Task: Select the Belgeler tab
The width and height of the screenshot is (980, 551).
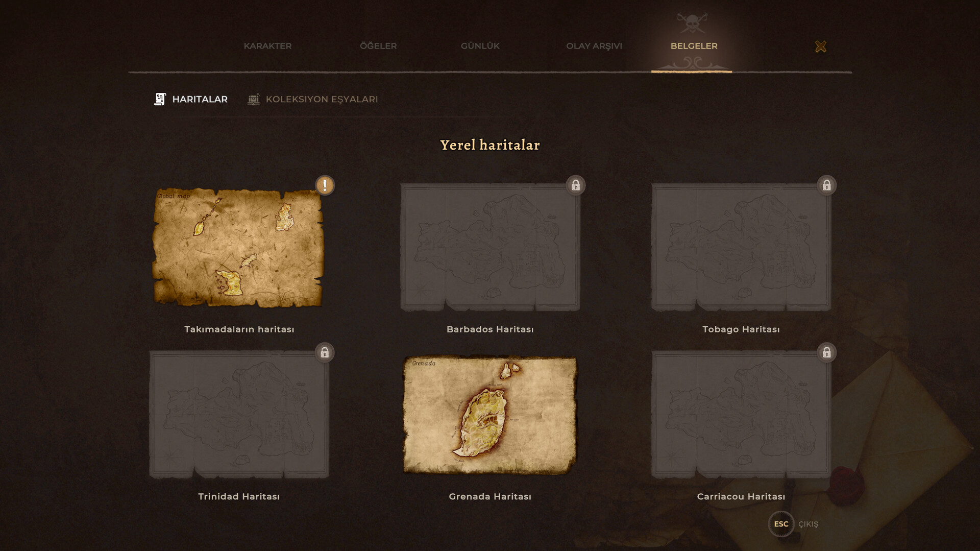Action: pos(694,46)
